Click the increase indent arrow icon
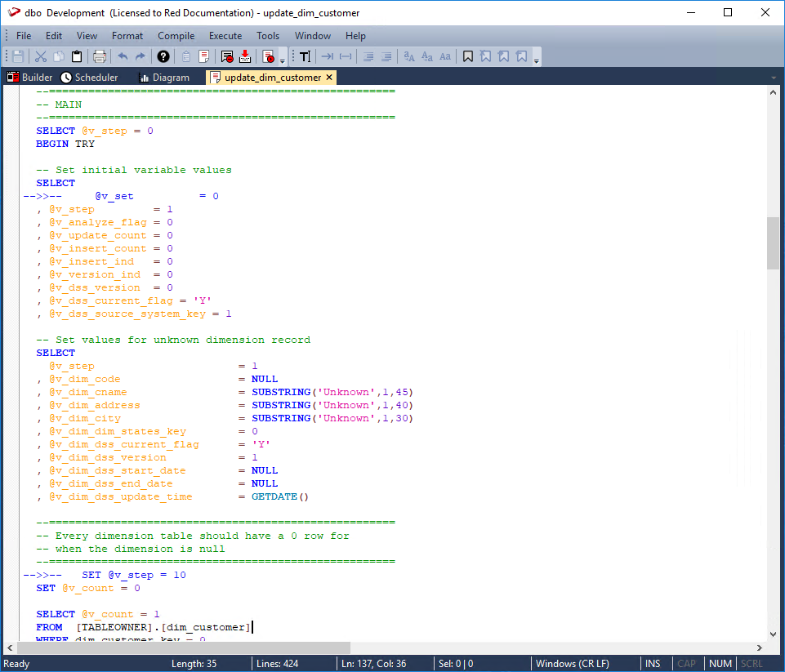This screenshot has width=785, height=672. coord(327,56)
